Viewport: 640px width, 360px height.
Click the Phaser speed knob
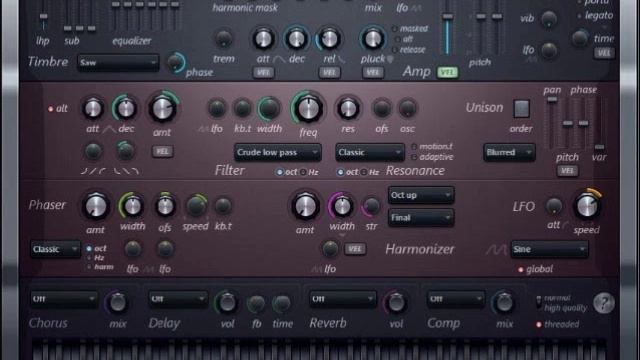coord(196,206)
